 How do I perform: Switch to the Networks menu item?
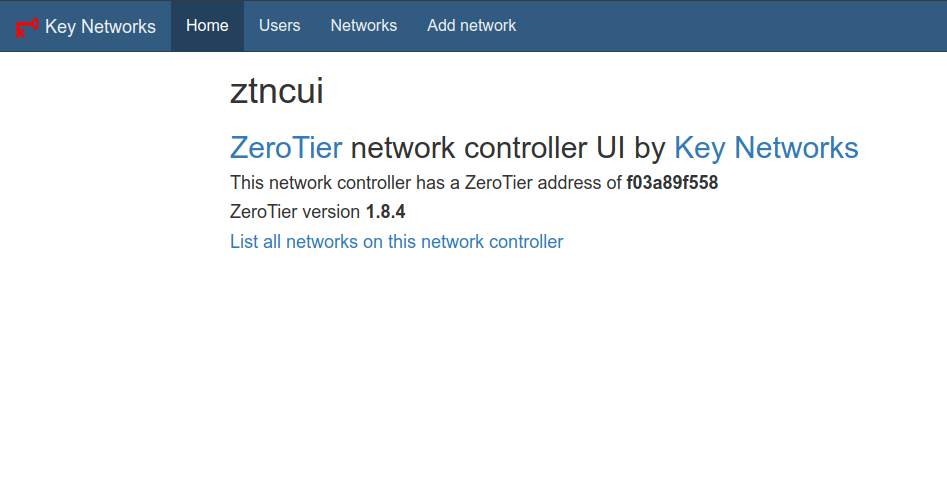click(x=363, y=26)
